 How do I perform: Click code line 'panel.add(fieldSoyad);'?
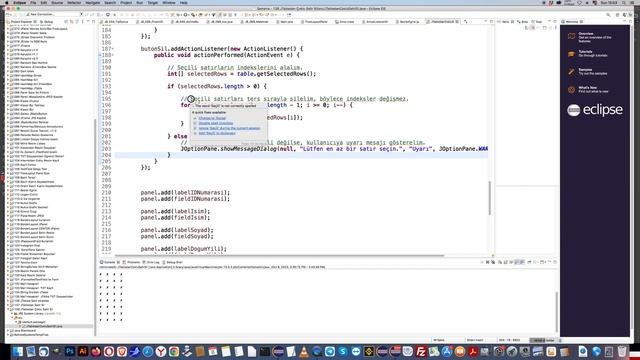(x=177, y=236)
